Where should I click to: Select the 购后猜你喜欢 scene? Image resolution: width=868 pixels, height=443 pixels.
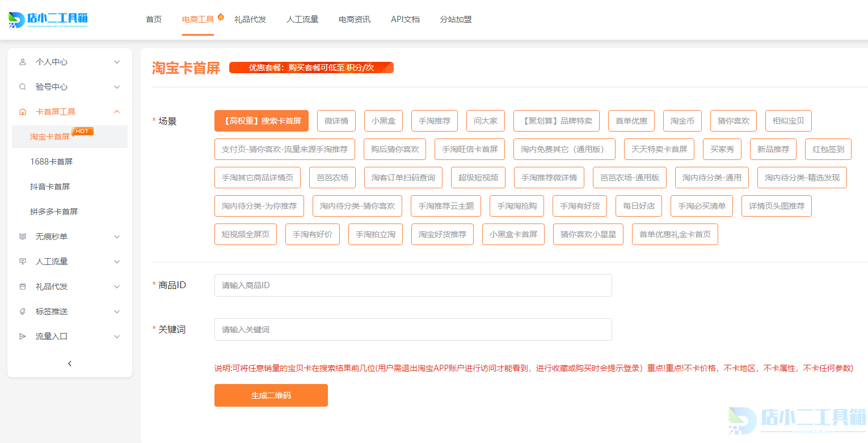pyautogui.click(x=395, y=149)
